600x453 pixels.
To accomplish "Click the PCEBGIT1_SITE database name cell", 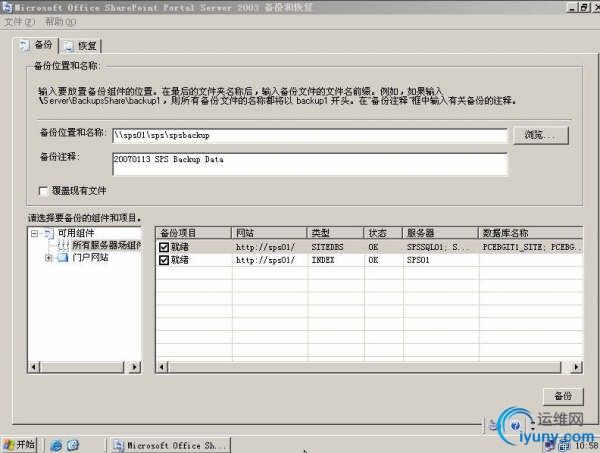I will 532,247.
